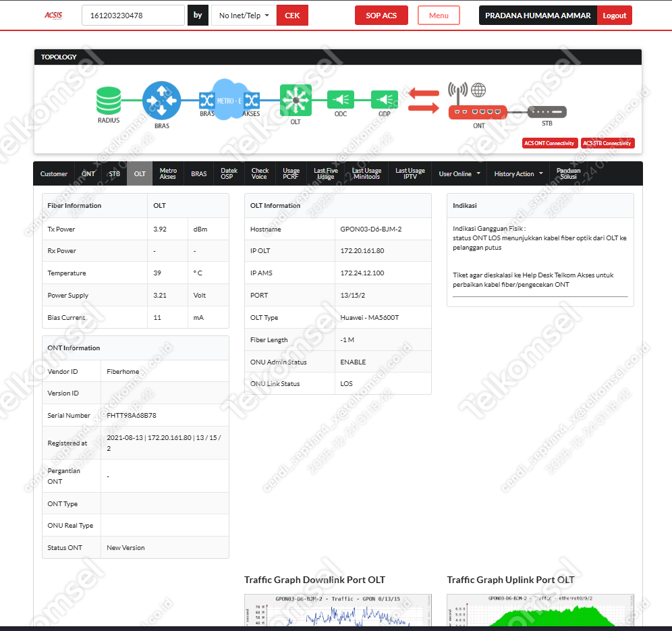Image resolution: width=672 pixels, height=631 pixels.
Task: Click the PORT value 13/15/2
Action: click(353, 296)
